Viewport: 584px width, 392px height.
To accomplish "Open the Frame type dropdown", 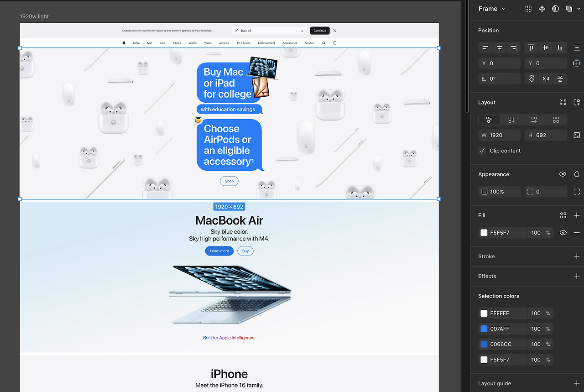I will coord(492,9).
